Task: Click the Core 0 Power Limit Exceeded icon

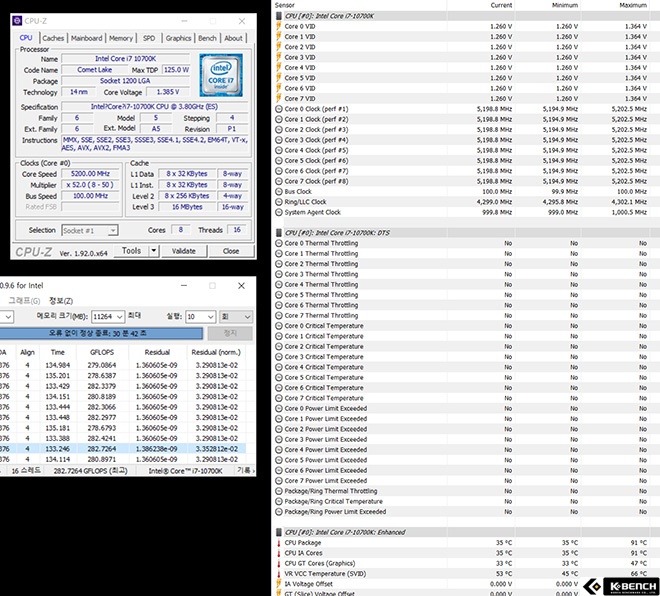Action: pos(279,408)
